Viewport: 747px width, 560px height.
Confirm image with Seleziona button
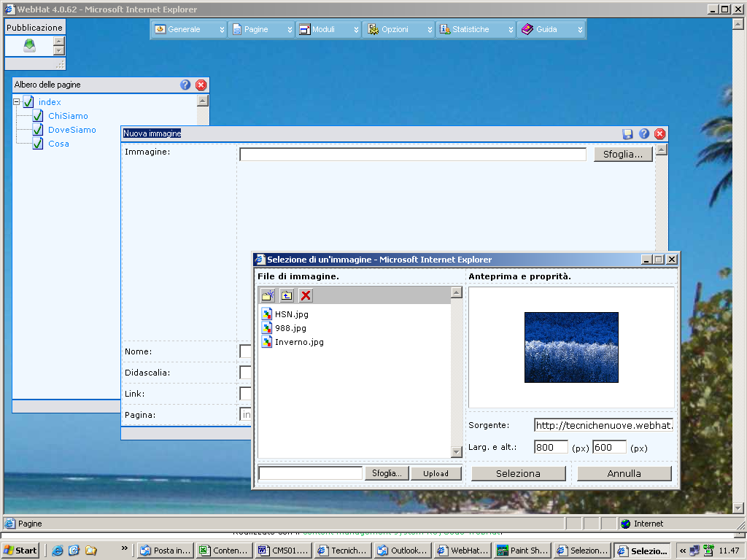[x=519, y=474]
